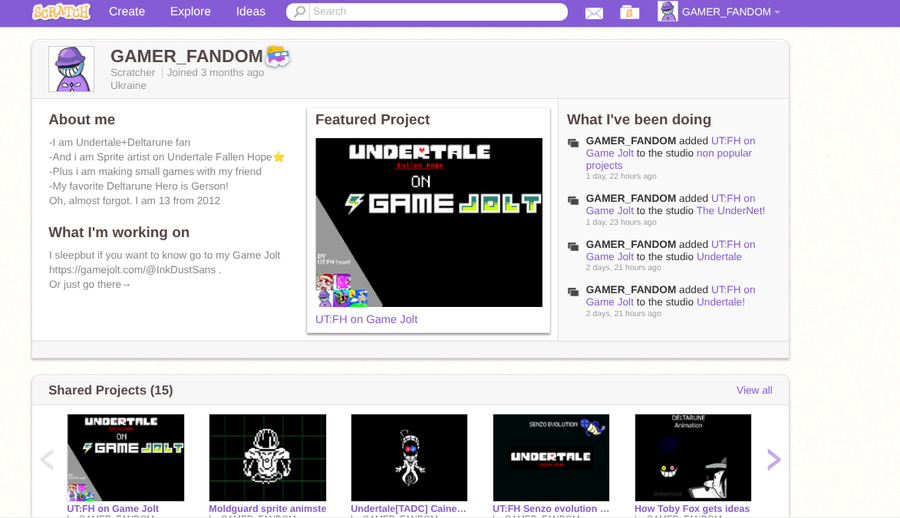The height and width of the screenshot is (518, 900).
Task: Click the 'About me' heading
Action: click(82, 119)
